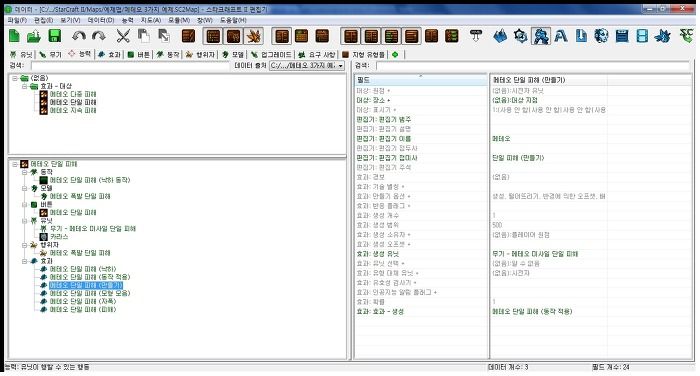Open the 데이터(D) menu
The image size is (700, 376).
pos(100,21)
